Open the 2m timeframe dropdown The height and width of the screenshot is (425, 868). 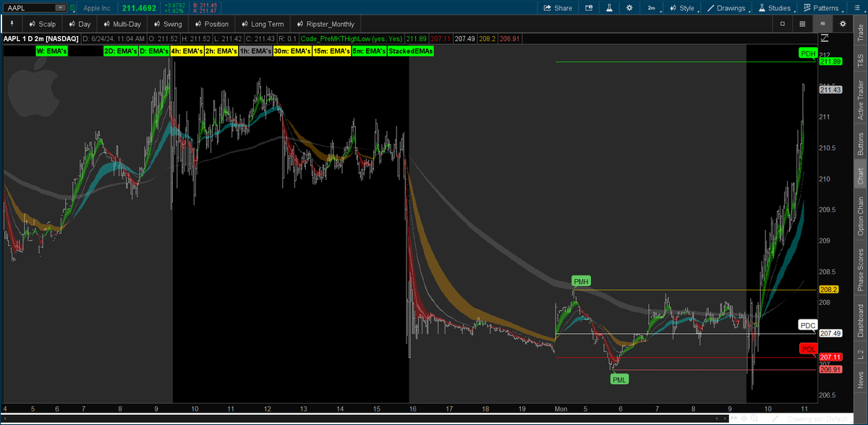[x=652, y=8]
